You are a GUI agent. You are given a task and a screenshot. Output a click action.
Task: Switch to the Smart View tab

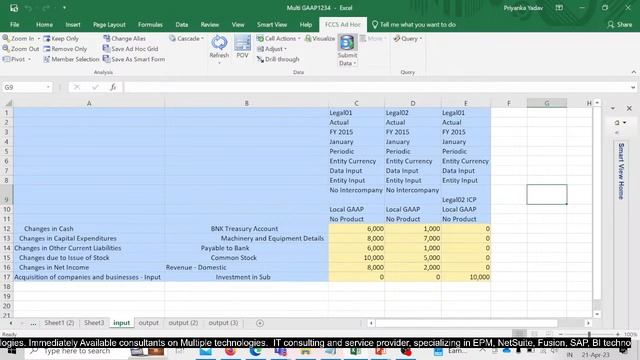(272, 24)
